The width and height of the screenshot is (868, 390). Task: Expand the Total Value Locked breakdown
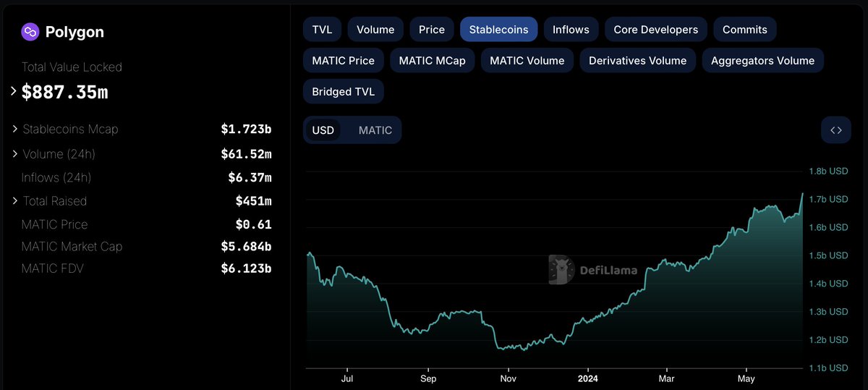tap(14, 92)
